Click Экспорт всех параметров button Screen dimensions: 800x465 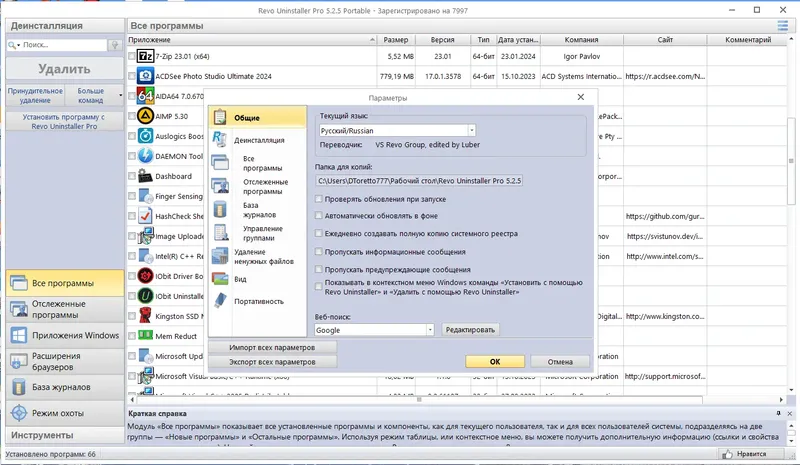pyautogui.click(x=272, y=361)
